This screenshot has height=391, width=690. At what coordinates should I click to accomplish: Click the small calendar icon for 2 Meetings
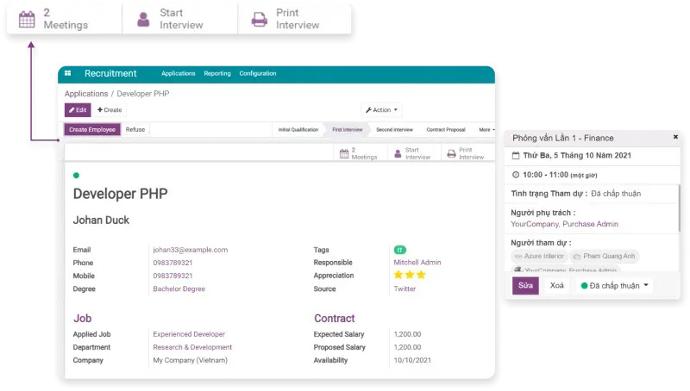344,153
